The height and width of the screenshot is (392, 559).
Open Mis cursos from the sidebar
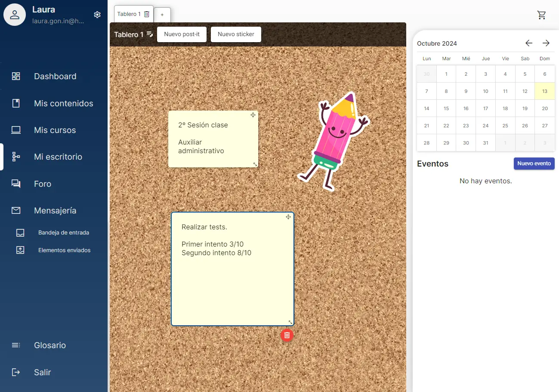click(55, 130)
